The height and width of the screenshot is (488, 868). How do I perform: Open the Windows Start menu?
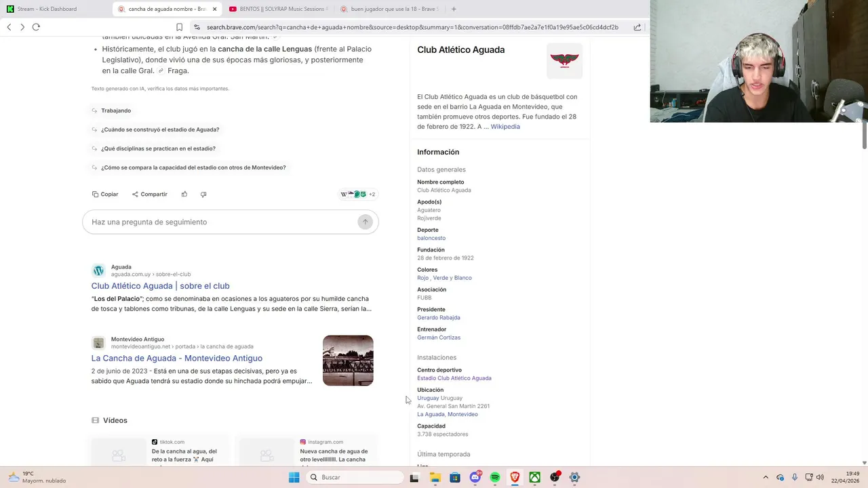tap(294, 477)
